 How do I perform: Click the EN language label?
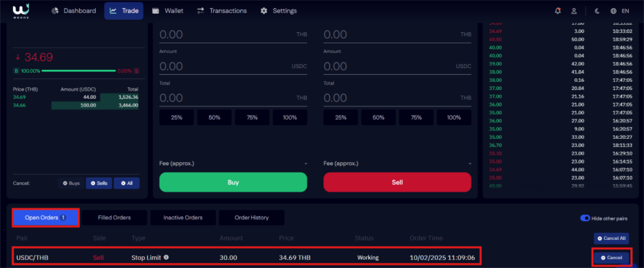[625, 11]
